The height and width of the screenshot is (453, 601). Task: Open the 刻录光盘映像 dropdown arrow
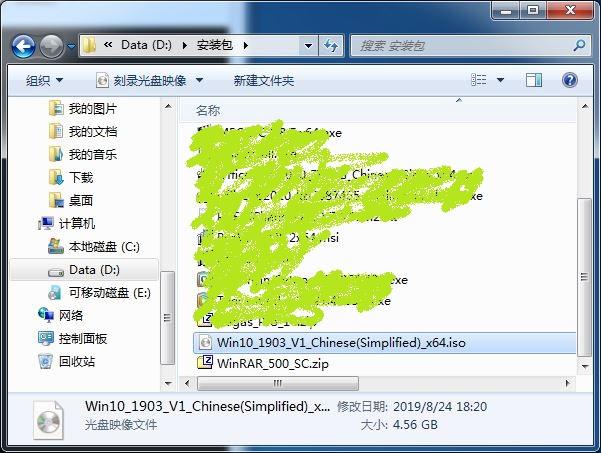pyautogui.click(x=199, y=80)
